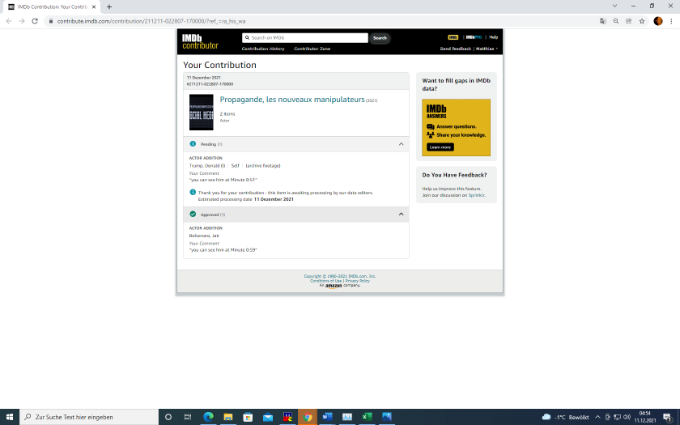The width and height of the screenshot is (680, 425).
Task: Click the share page icon in the address bar
Action: coord(629,21)
